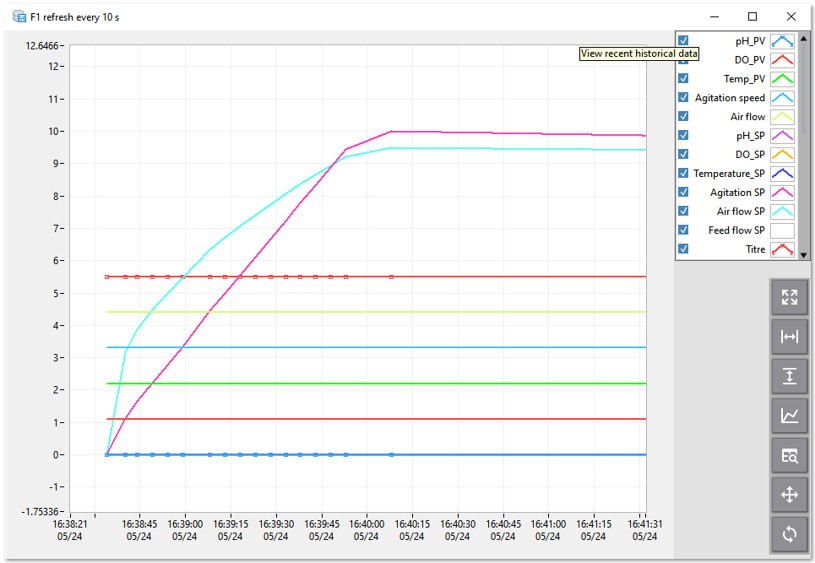Image resolution: width=815 pixels, height=563 pixels.
Task: Open the Feed flow SP blank swatch
Action: click(782, 230)
